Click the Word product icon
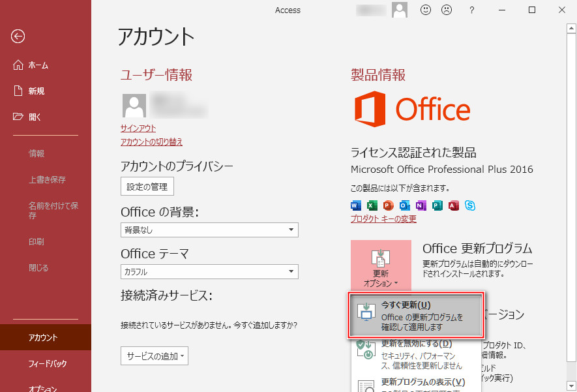577x392 pixels. [x=356, y=205]
